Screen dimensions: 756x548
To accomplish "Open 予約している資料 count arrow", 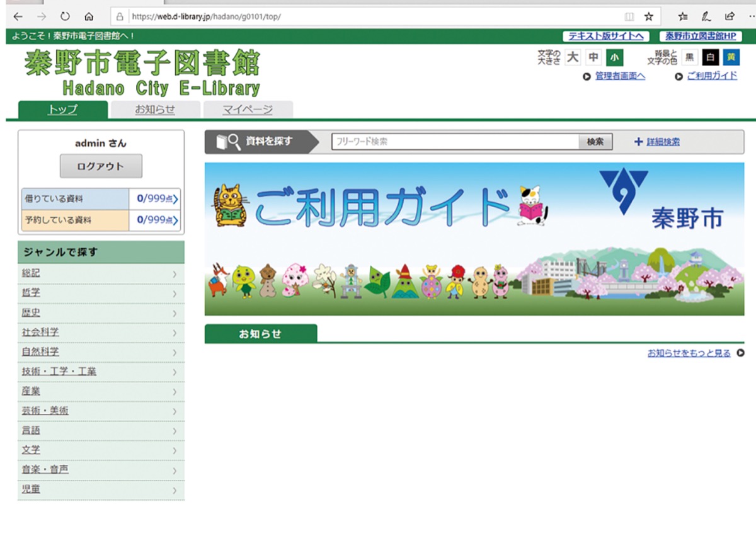I will coord(175,220).
